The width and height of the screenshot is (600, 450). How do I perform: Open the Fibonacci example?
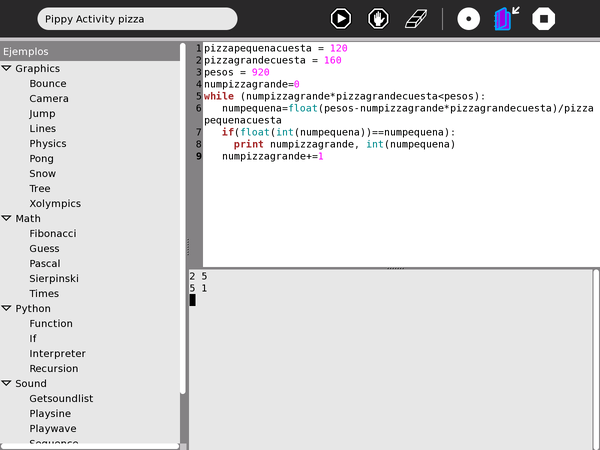[53, 234]
